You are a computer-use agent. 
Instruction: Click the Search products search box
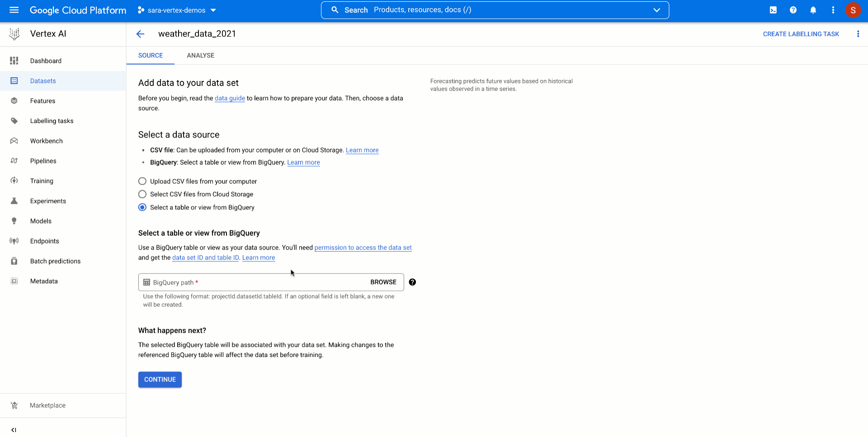pyautogui.click(x=495, y=10)
